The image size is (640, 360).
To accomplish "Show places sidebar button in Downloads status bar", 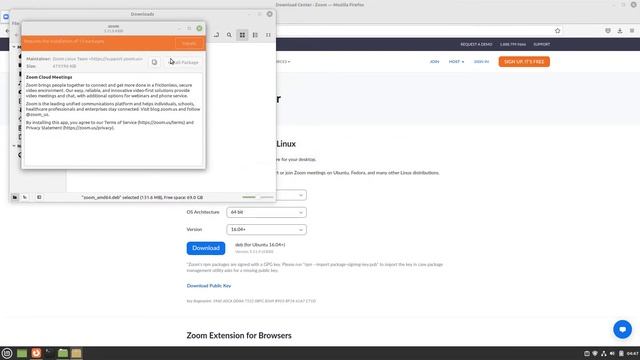I will click(15, 197).
